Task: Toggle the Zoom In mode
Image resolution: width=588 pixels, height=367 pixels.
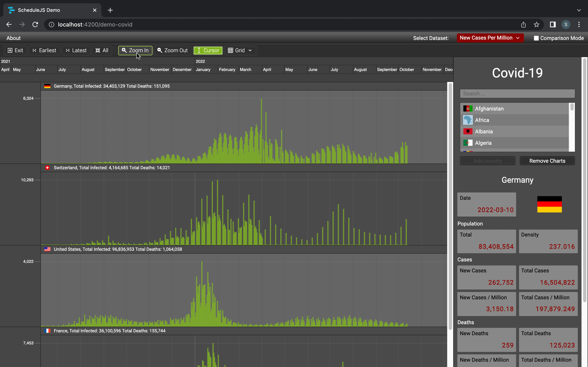Action: [x=135, y=51]
